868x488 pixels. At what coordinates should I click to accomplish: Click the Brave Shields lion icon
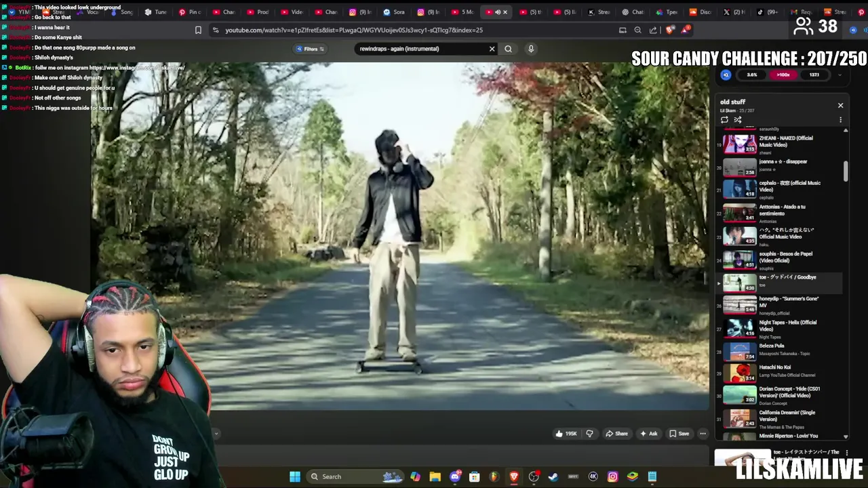pos(670,30)
